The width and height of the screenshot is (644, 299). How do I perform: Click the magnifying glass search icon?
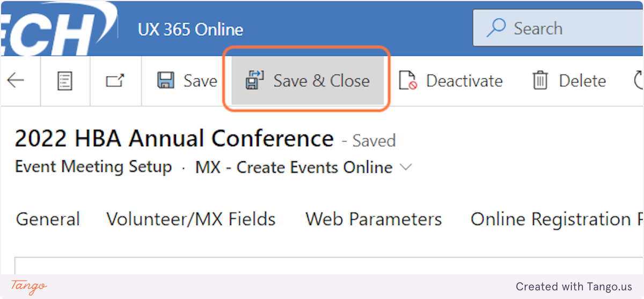(x=496, y=28)
